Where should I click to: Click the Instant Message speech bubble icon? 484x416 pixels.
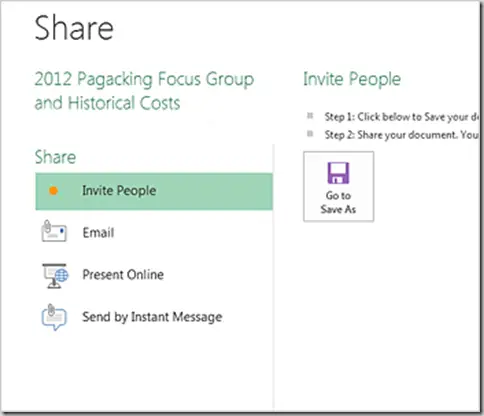(x=54, y=317)
